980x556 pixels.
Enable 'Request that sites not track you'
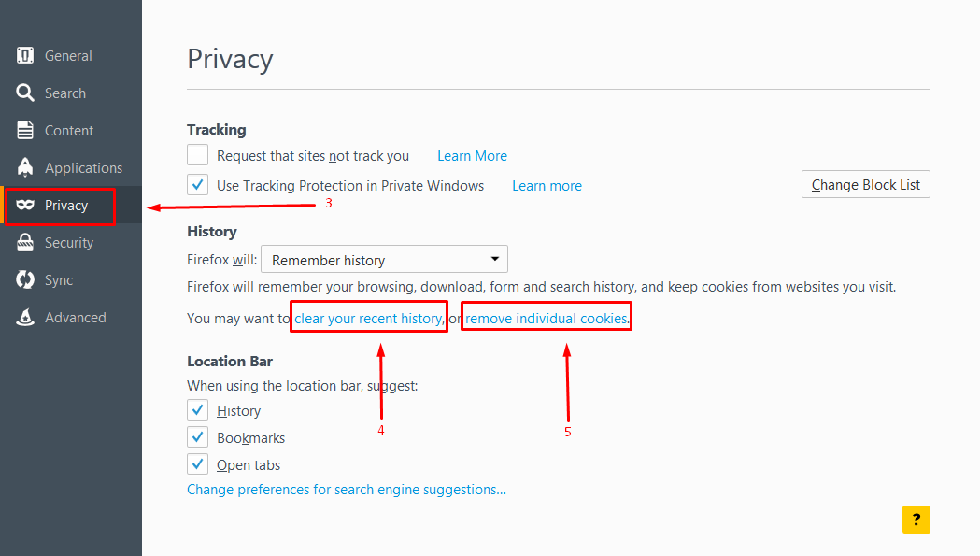[x=197, y=154]
